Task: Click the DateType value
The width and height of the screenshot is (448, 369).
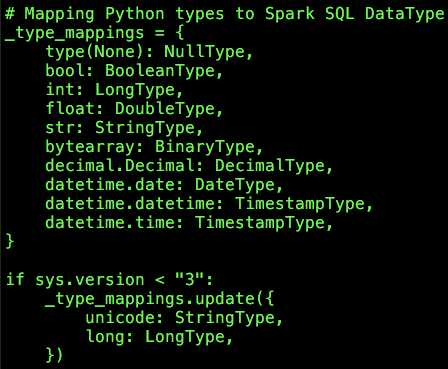Action: (235, 185)
